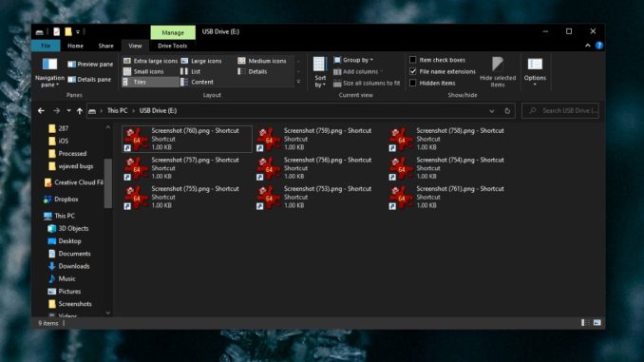Viewport: 644px width, 362px height.
Task: Customize Quick Access Toolbar dropdown
Action: pyautogui.click(x=78, y=31)
